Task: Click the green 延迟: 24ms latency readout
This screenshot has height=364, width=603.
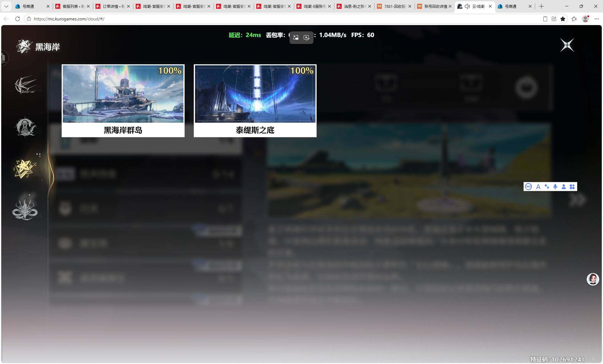Action: [x=245, y=35]
